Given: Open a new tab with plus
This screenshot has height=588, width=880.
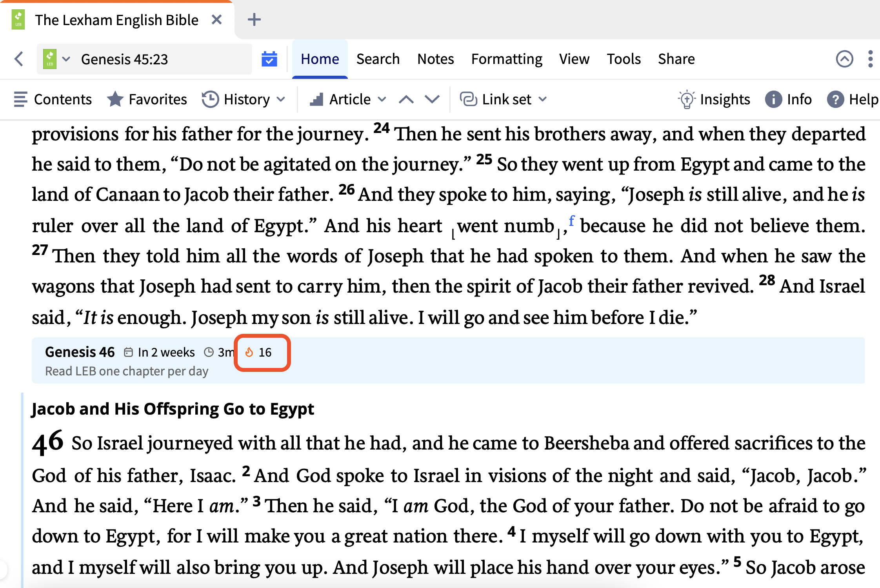Looking at the screenshot, I should pos(254,20).
